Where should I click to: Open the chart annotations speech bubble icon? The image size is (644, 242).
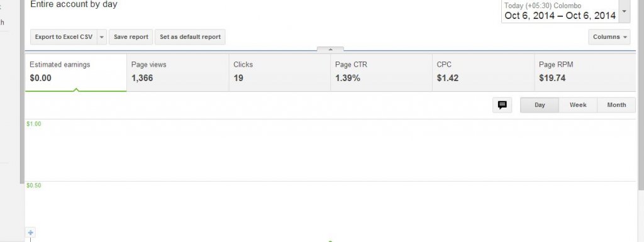coord(502,105)
